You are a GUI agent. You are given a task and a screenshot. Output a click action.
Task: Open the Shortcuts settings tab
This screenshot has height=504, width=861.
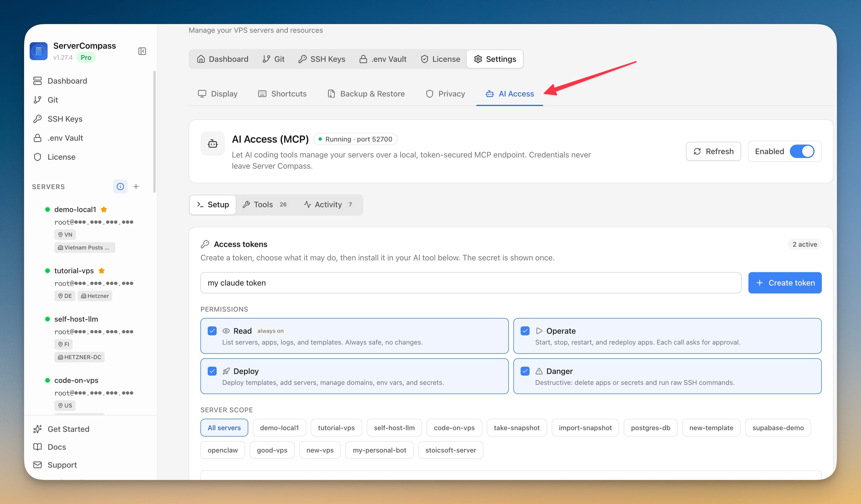(x=282, y=94)
